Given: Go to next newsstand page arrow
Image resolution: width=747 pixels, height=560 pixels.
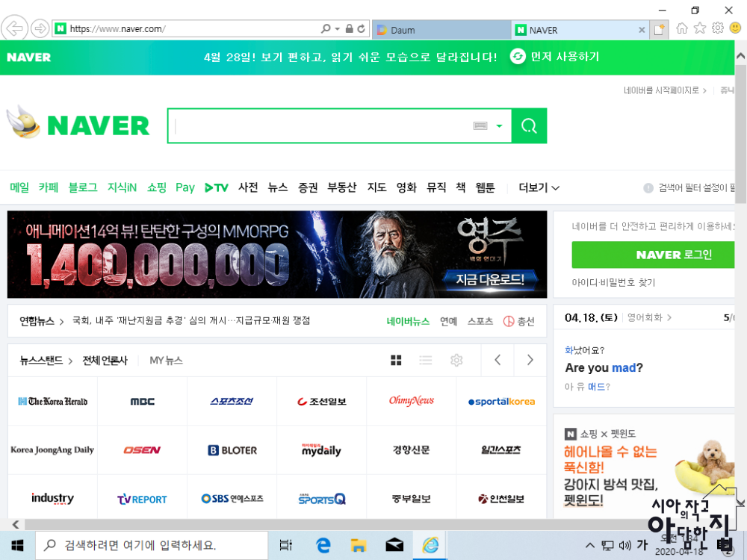Looking at the screenshot, I should [x=530, y=360].
